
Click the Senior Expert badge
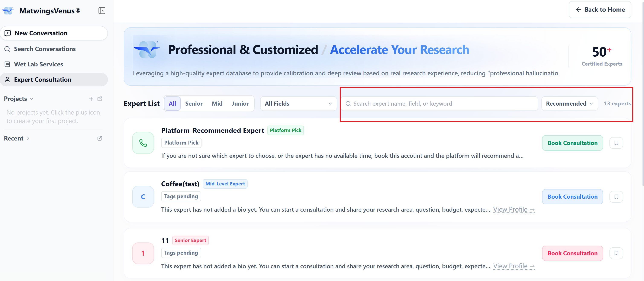coord(190,240)
